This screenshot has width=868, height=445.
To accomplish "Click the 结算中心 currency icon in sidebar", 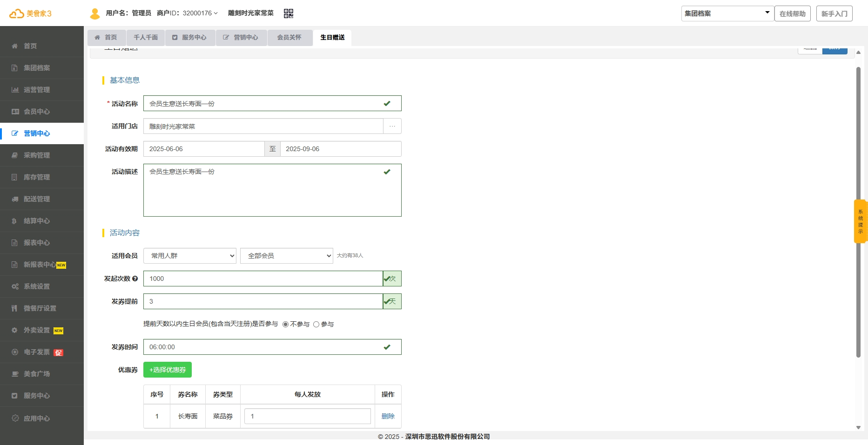I will pyautogui.click(x=15, y=221).
